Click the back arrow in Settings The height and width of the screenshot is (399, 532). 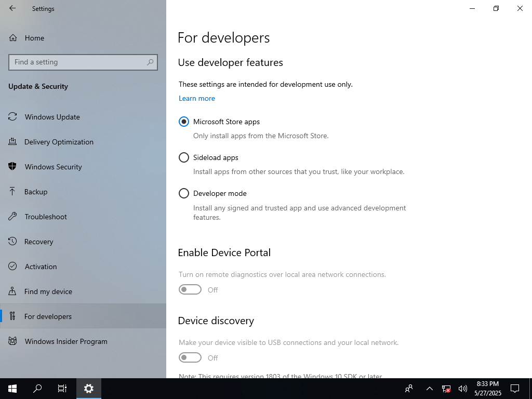[12, 8]
